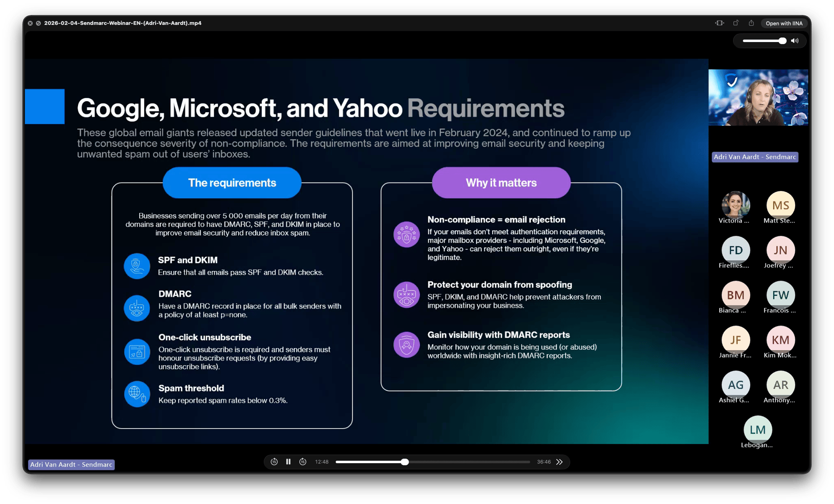The width and height of the screenshot is (834, 504).
Task: Click 'Keep reported spam rates below 0.3%.' text
Action: coord(223,400)
